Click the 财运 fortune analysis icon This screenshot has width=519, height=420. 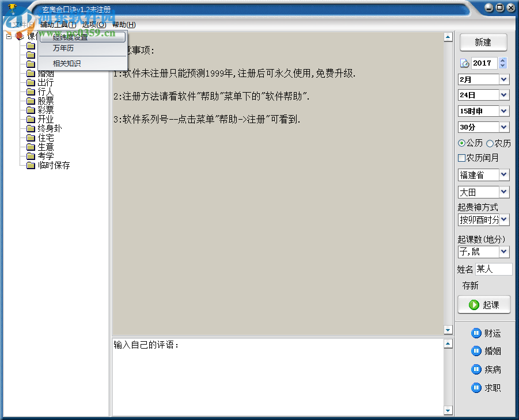476,333
